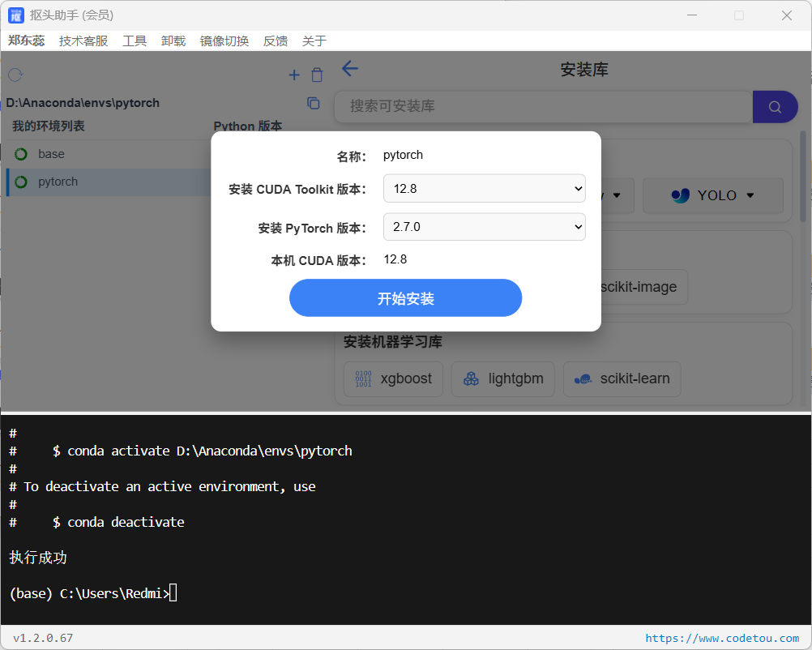This screenshot has height=650, width=812.
Task: Open the 卸载 menu
Action: coord(173,41)
